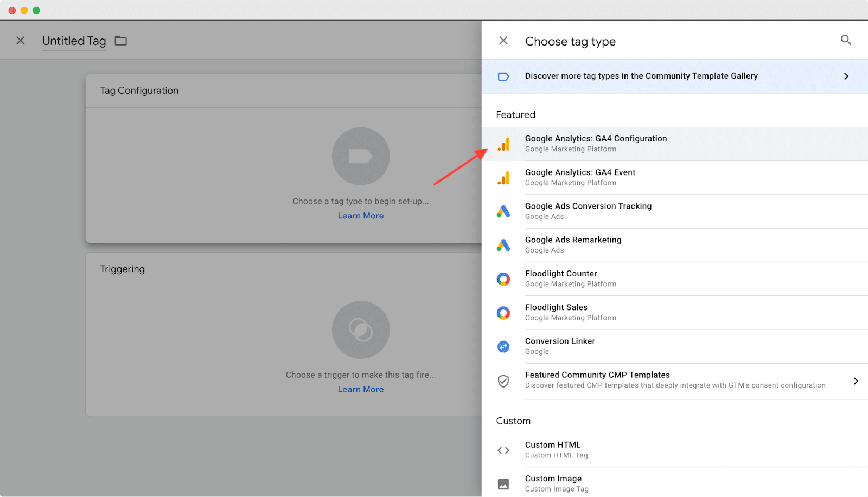Choose Google Ads Remarketing label
Screen dimensions: 868x497
point(573,240)
